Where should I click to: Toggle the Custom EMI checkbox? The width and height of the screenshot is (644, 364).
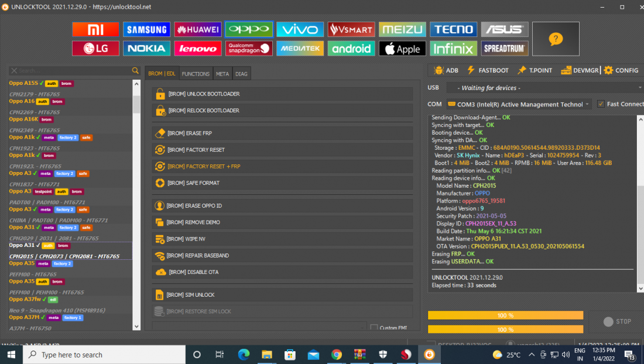pyautogui.click(x=374, y=328)
